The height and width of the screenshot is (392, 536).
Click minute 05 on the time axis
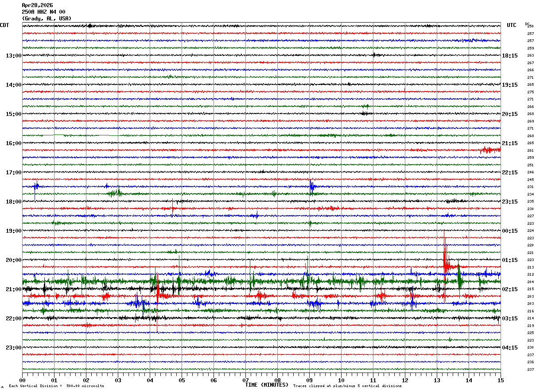(x=182, y=380)
